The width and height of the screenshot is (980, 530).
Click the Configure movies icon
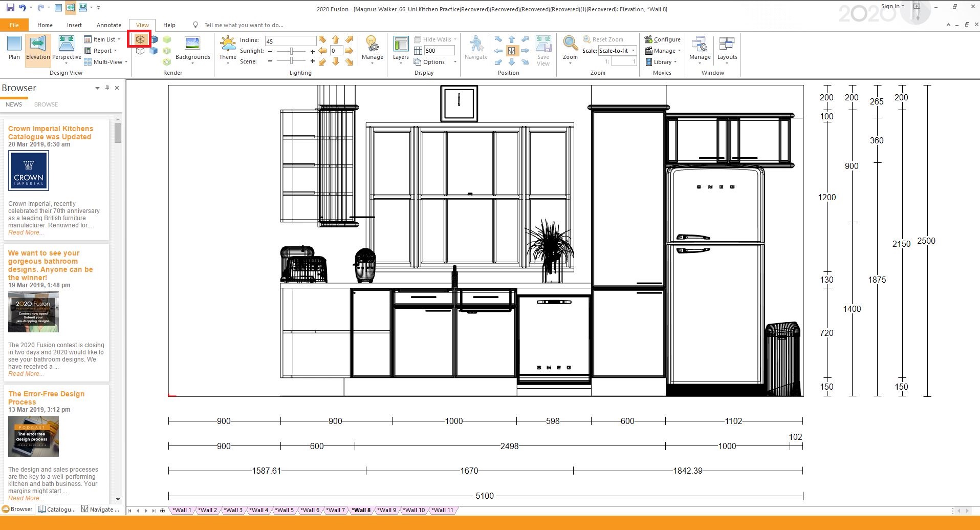[x=648, y=39]
